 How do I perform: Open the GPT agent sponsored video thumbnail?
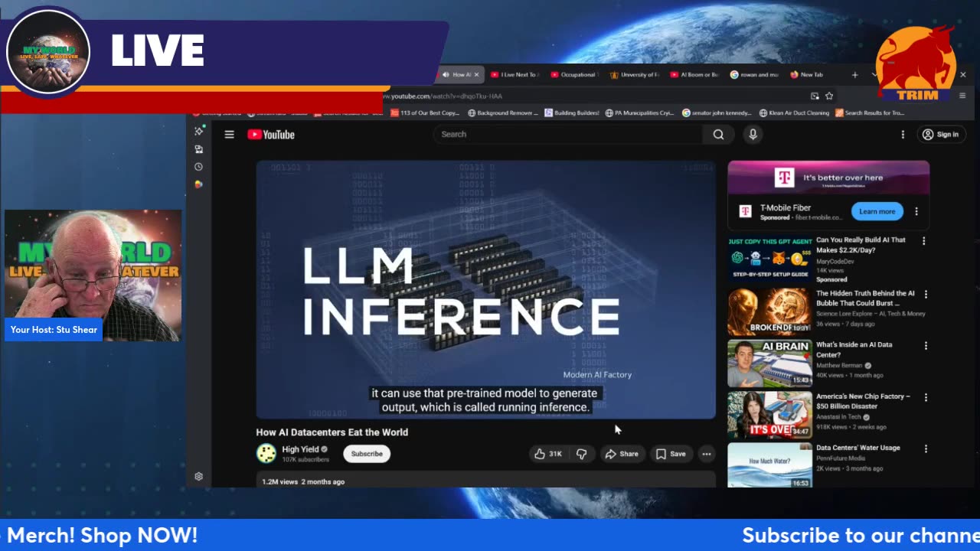[x=769, y=259]
